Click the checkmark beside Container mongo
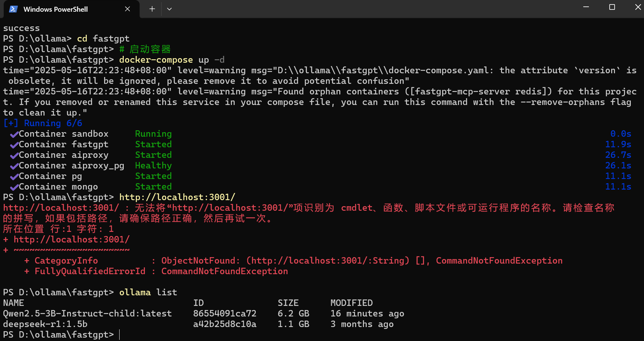The width and height of the screenshot is (644, 341). pos(14,187)
